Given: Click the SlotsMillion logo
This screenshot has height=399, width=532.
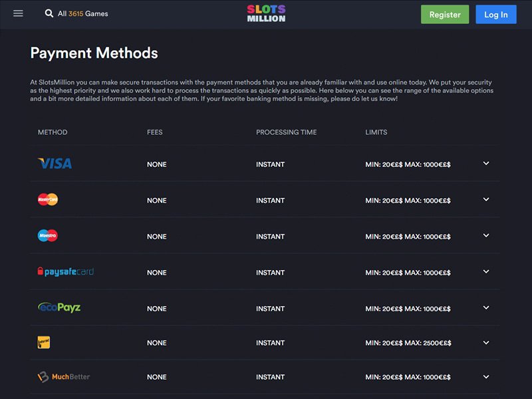Looking at the screenshot, I should pos(267,13).
